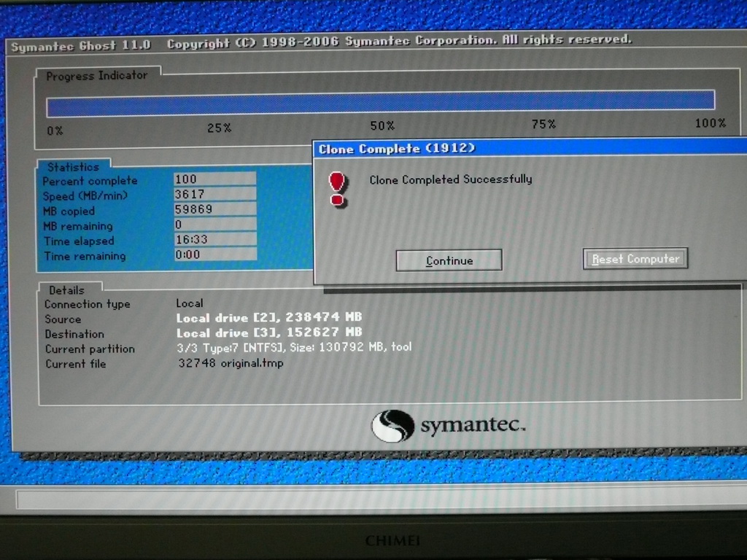This screenshot has width=747, height=560.
Task: Click the 0% progress scale label
Action: pos(55,131)
